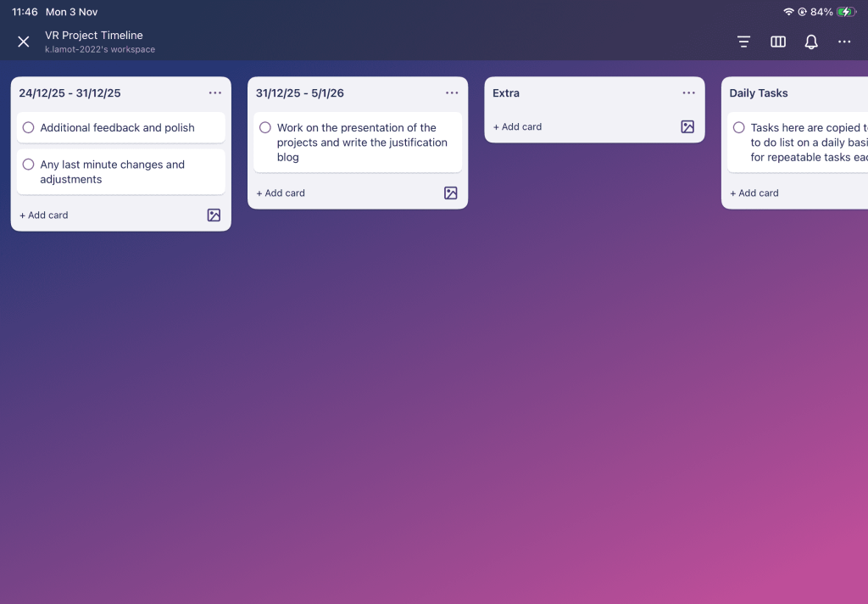Image resolution: width=868 pixels, height=604 pixels.
Task: Open list actions for 31/12/25 - 5/1/26
Action: tap(452, 93)
